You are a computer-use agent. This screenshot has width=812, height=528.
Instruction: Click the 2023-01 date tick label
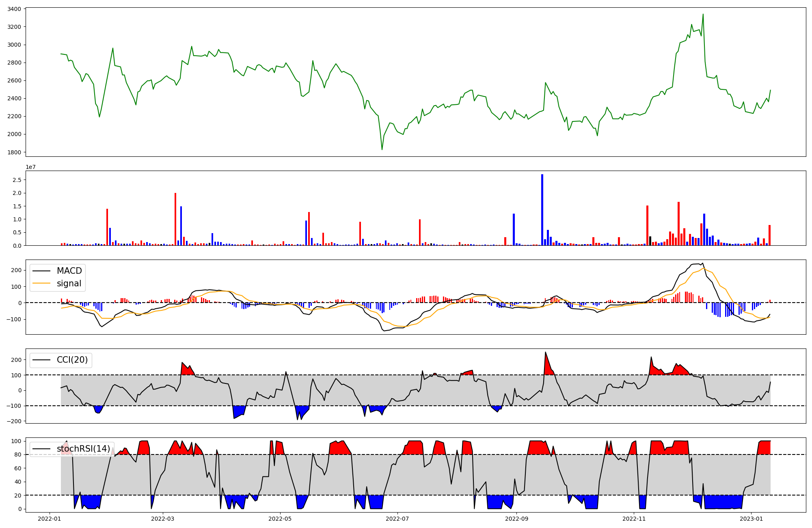click(x=751, y=519)
